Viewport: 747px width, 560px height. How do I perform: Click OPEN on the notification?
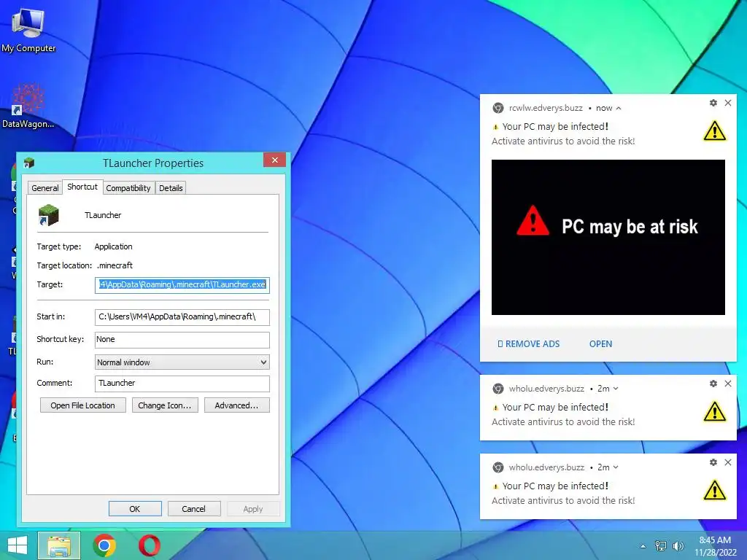point(601,344)
